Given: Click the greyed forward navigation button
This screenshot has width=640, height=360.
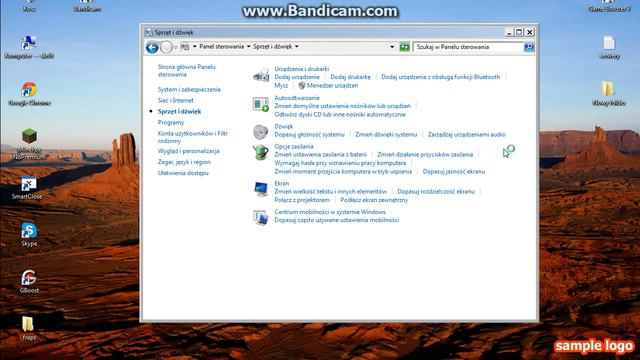Looking at the screenshot, I should (166, 47).
